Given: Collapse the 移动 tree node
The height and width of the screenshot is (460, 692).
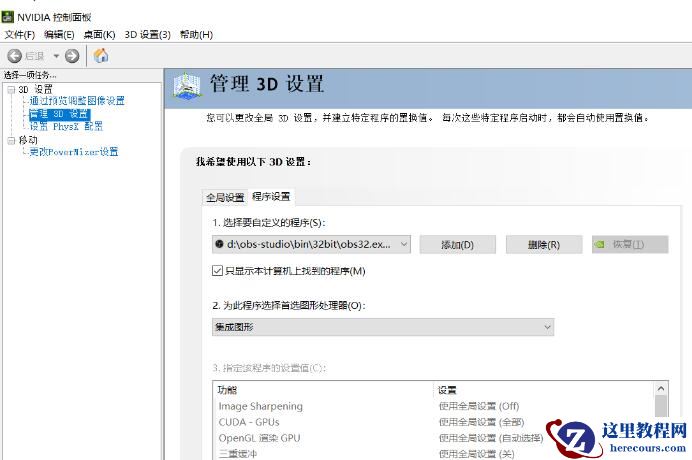Looking at the screenshot, I should tap(11, 141).
